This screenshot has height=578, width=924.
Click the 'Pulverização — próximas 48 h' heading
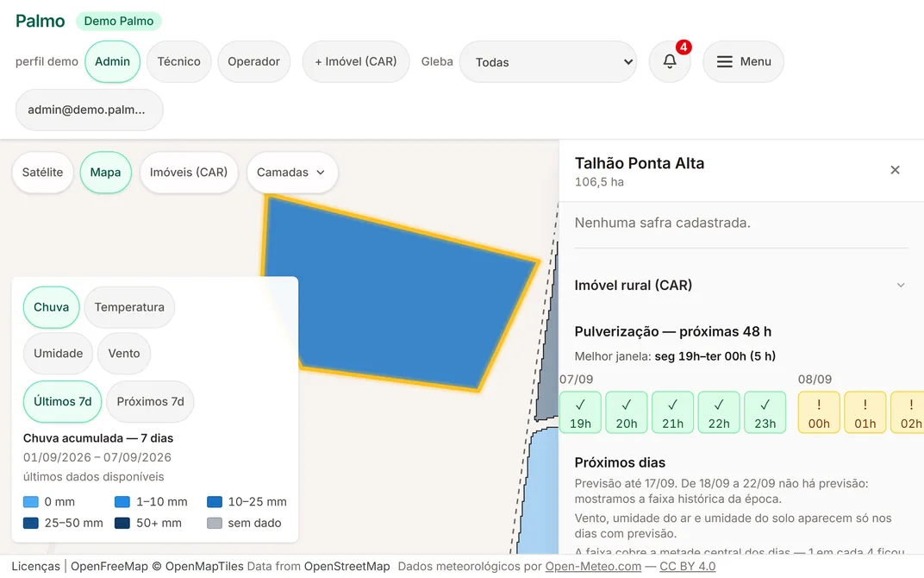point(673,331)
